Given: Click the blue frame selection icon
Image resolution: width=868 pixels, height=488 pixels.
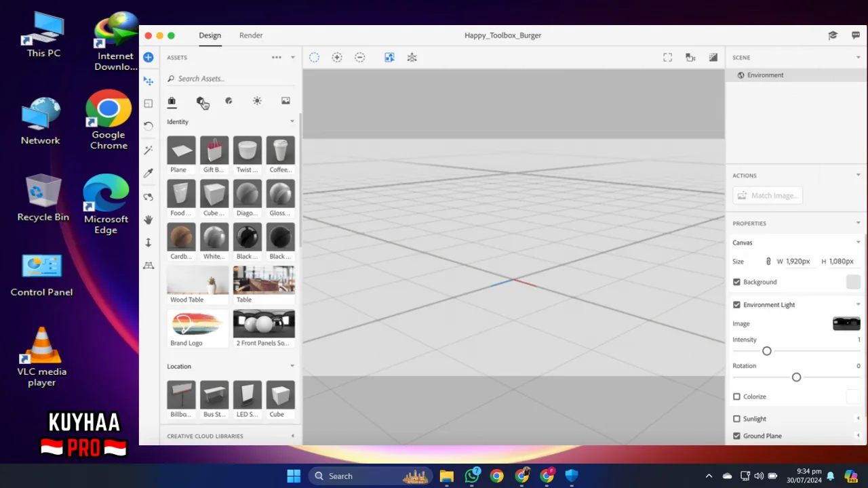Looking at the screenshot, I should (x=389, y=58).
